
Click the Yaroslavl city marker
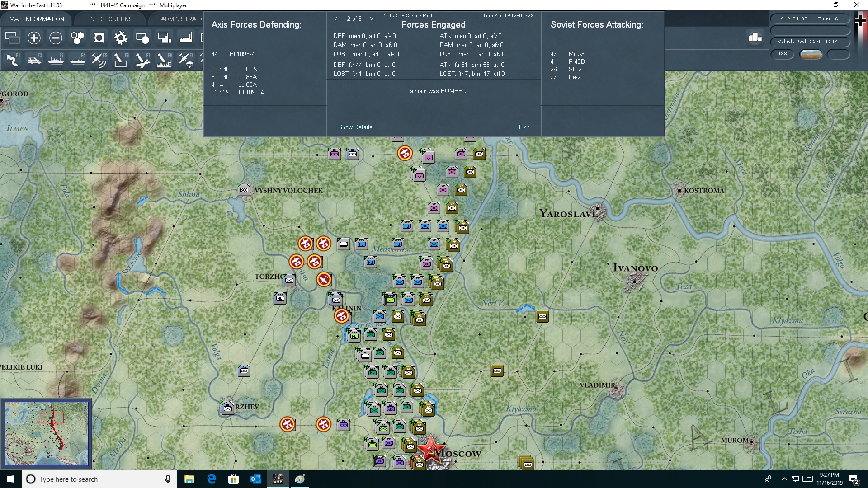(x=598, y=209)
